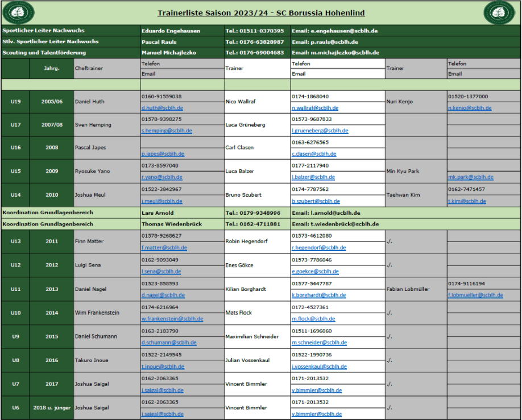Select cell Tel.: 0176-63828987
This screenshot has height=420, width=522.
(258, 42)
